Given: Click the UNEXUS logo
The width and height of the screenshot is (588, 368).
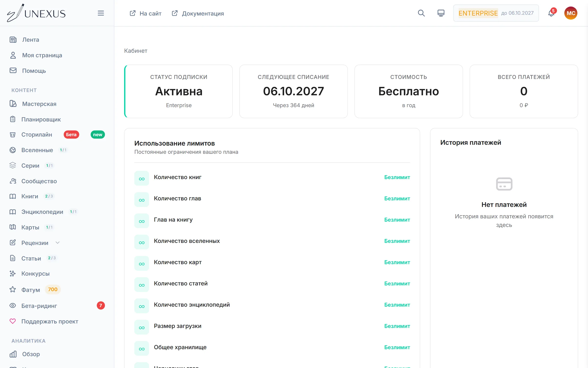Looking at the screenshot, I should [x=36, y=13].
